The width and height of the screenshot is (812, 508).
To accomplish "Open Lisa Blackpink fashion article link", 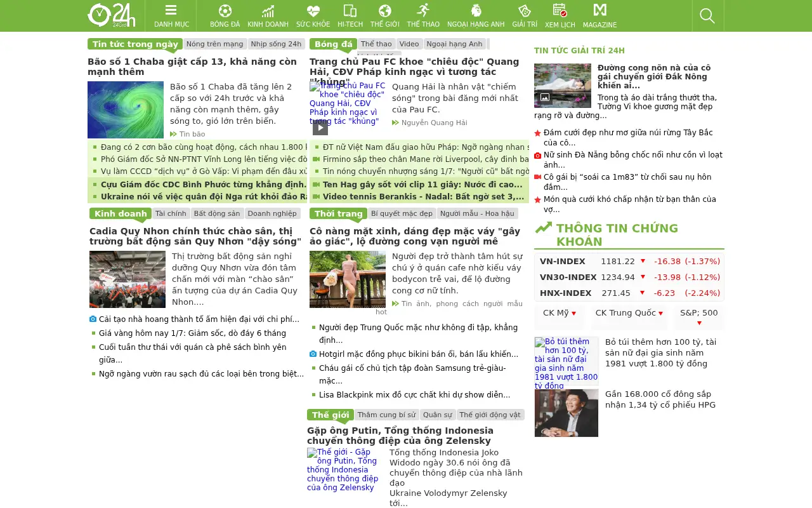I will (414, 395).
